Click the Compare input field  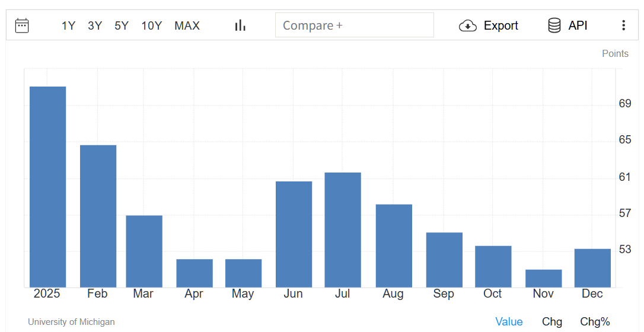pyautogui.click(x=354, y=25)
